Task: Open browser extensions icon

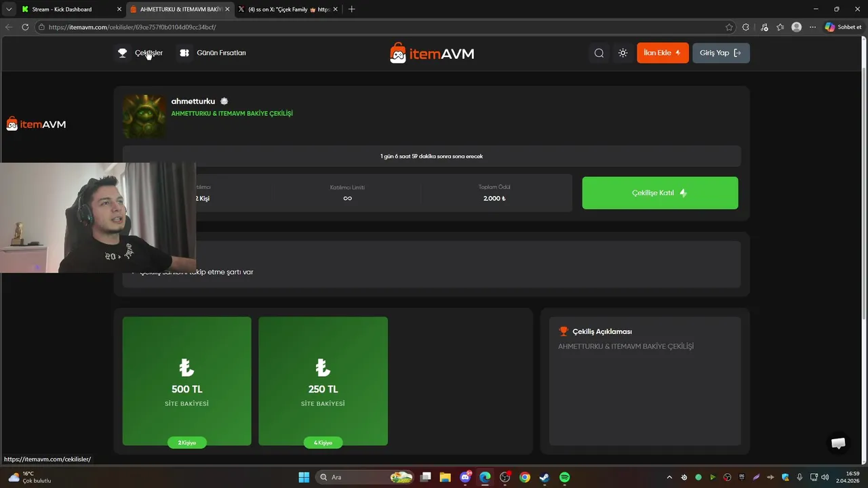Action: (x=746, y=27)
